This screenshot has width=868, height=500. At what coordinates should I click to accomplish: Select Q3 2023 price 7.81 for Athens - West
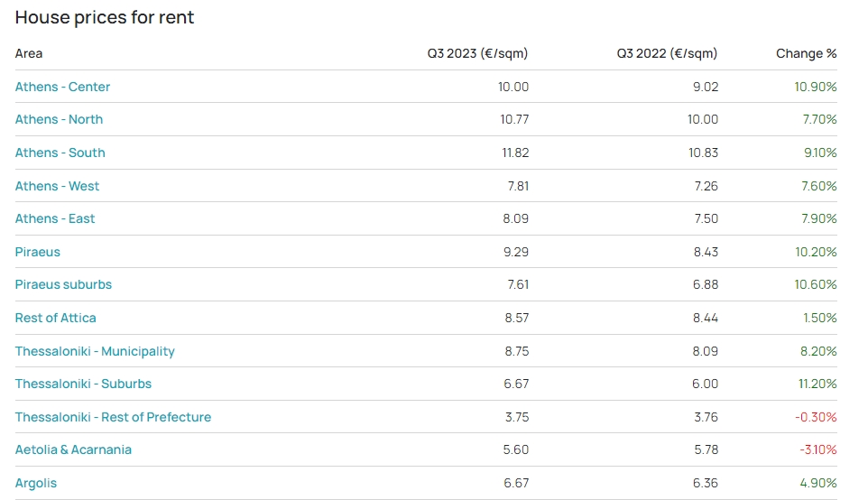point(518,186)
